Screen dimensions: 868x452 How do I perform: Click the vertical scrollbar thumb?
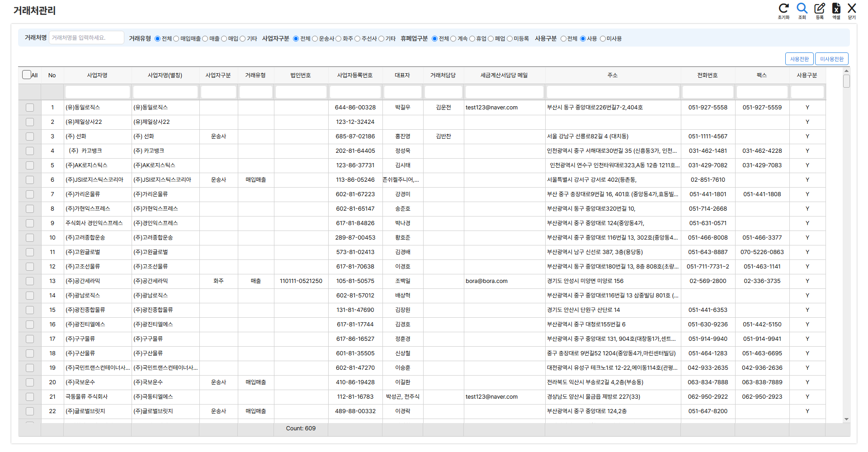point(846,81)
